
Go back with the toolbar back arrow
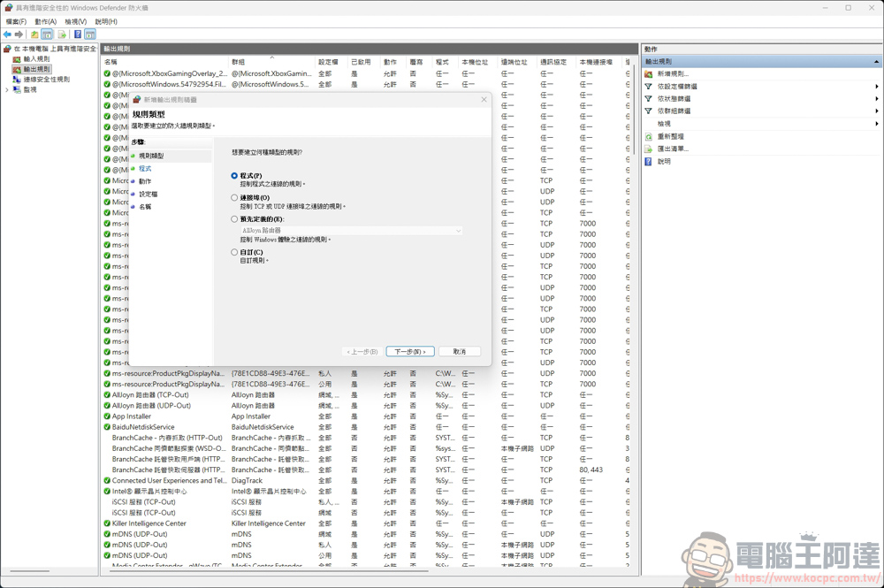(7, 34)
